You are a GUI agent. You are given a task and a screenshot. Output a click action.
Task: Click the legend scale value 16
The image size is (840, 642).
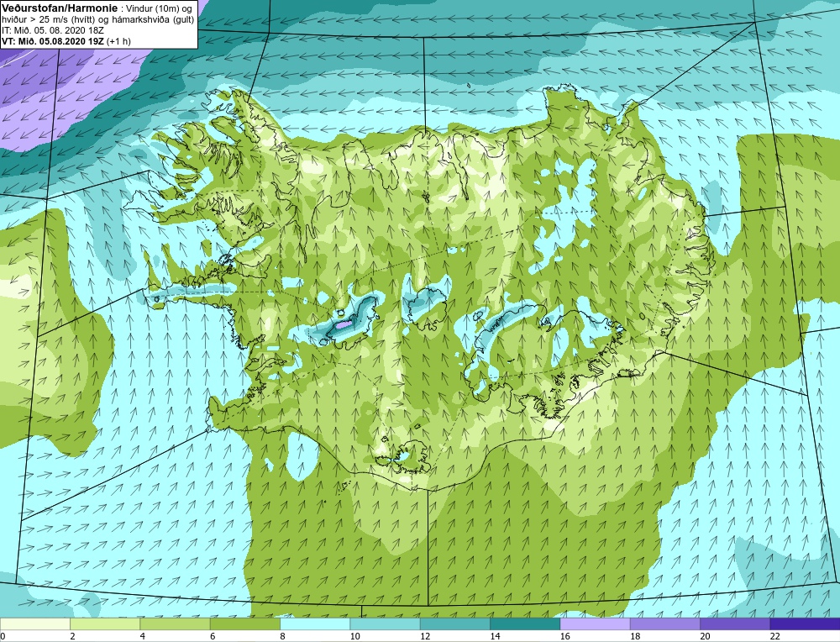pos(564,636)
